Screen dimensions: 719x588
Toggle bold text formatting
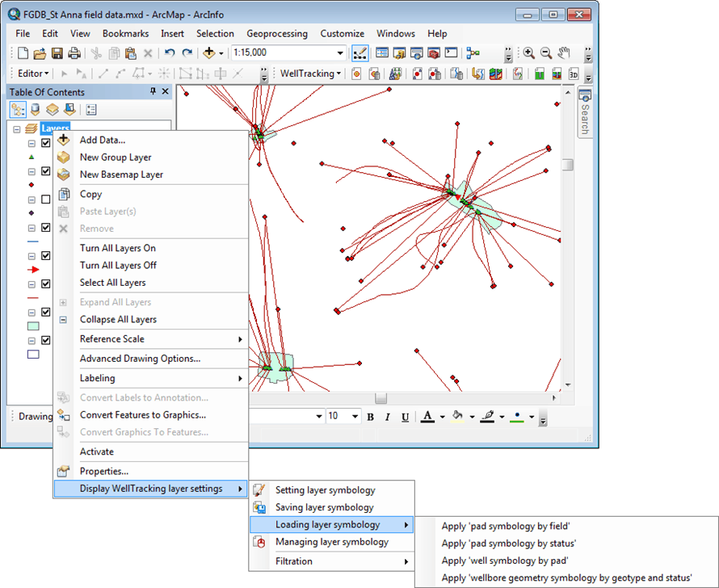click(371, 417)
